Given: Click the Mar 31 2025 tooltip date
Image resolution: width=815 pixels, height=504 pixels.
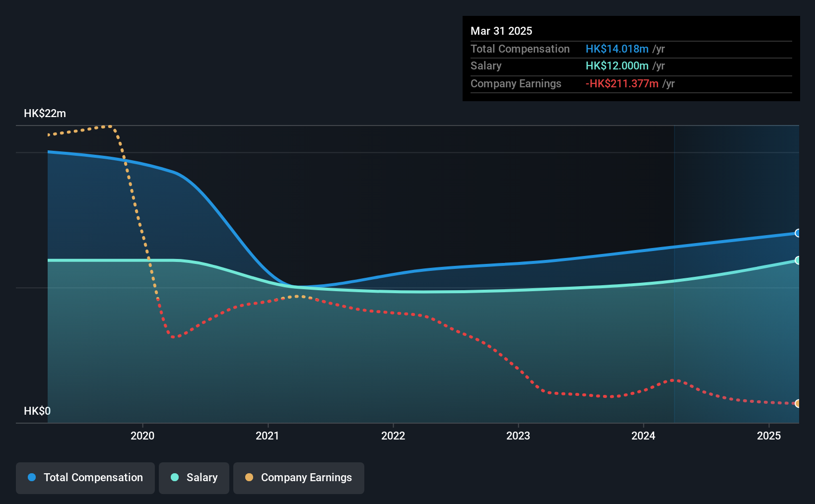Looking at the screenshot, I should tap(501, 31).
